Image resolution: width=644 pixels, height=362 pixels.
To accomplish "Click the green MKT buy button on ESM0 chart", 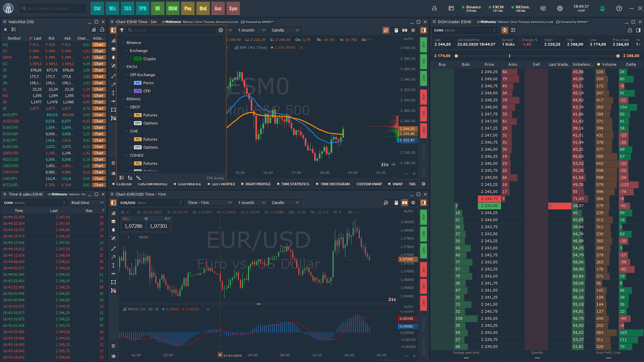I will pyautogui.click(x=424, y=79).
